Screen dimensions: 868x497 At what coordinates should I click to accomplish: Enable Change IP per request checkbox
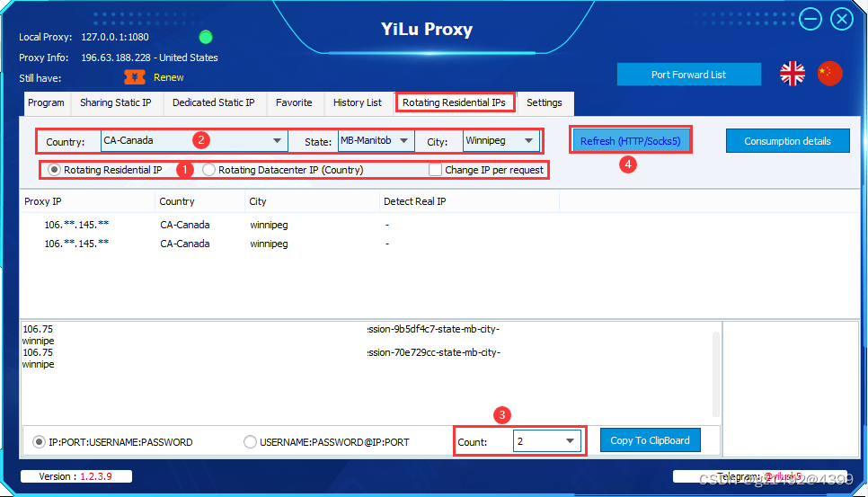tap(436, 170)
